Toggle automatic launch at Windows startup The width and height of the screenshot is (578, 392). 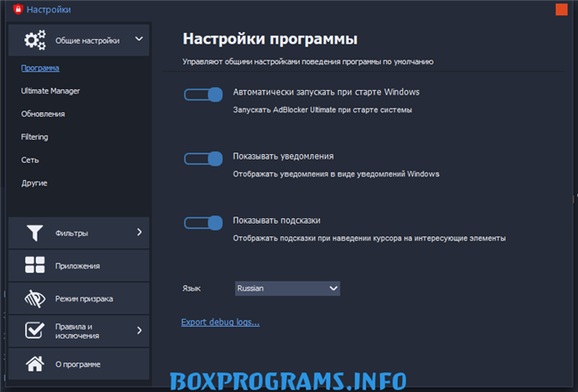202,94
